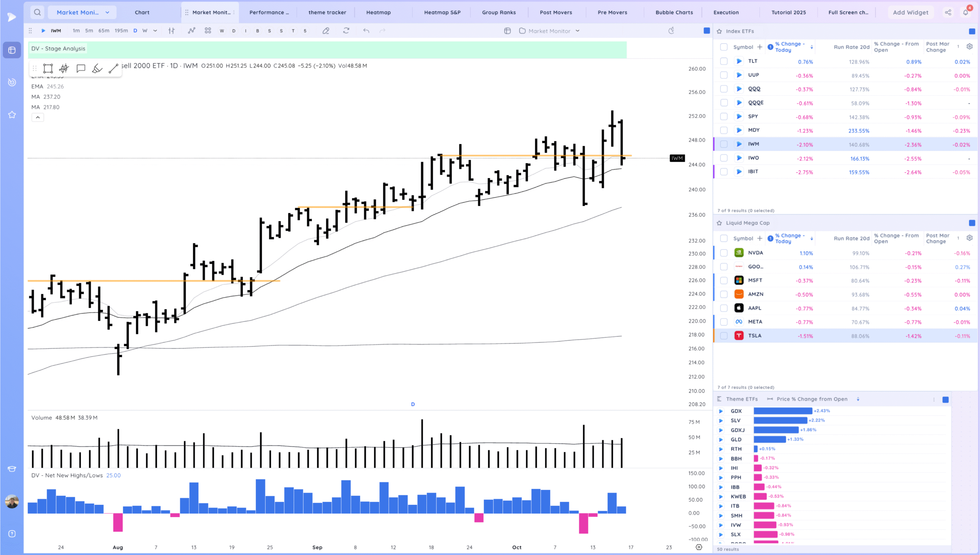Click the eraser icon in chart toolbar
The height and width of the screenshot is (555, 980).
point(326,31)
